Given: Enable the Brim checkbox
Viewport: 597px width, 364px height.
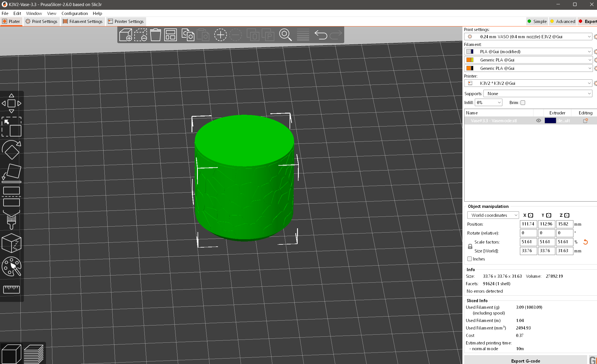Looking at the screenshot, I should (523, 103).
